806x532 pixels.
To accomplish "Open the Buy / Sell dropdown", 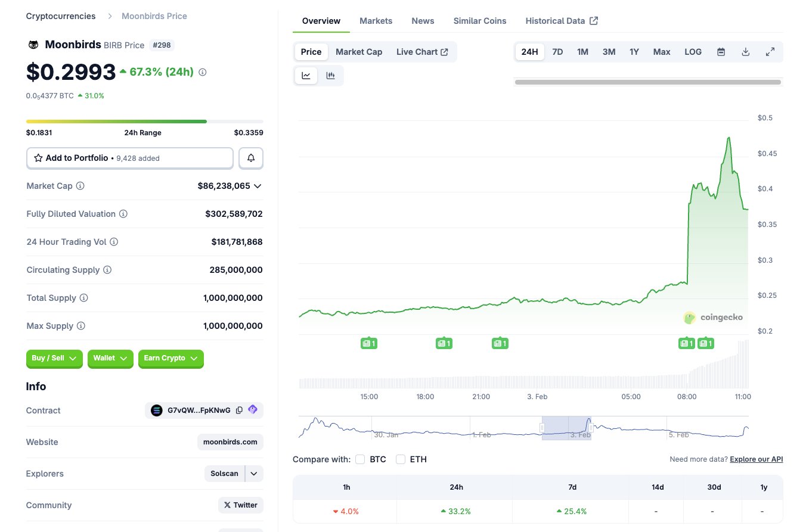I will [x=54, y=358].
